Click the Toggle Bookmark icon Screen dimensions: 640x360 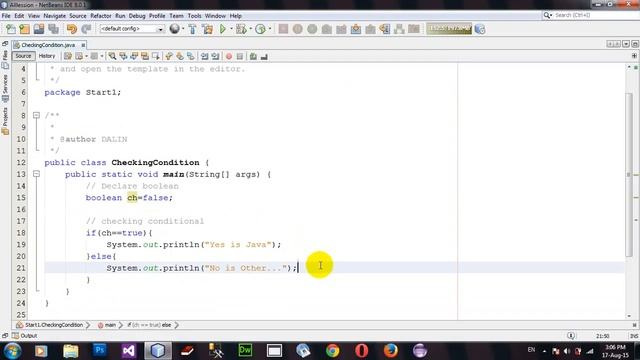191,56
